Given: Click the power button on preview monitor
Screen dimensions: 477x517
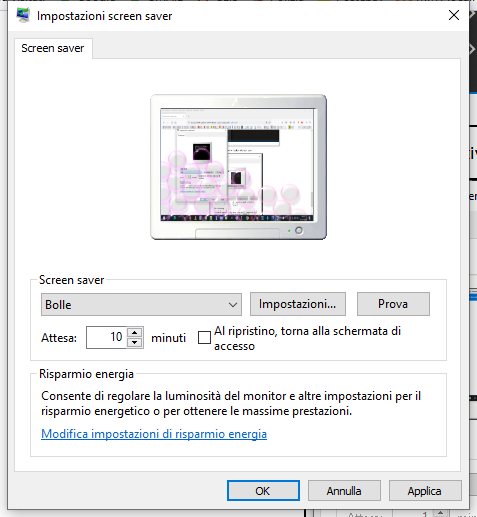Looking at the screenshot, I should 299,230.
